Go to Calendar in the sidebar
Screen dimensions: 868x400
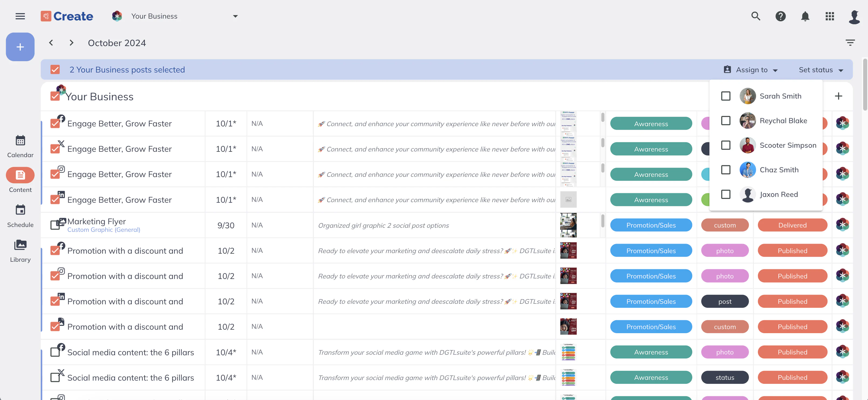tap(20, 146)
